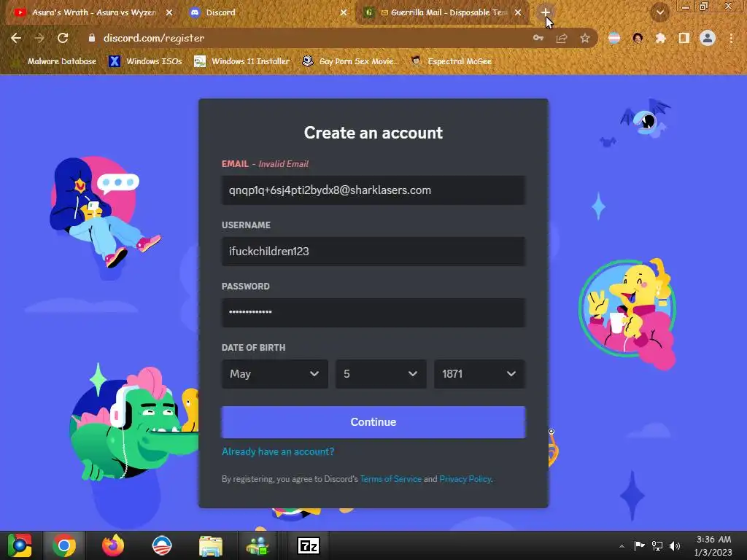Screen dimensions: 747x560
Task: Open the Action Center flag icon
Action: click(639, 545)
